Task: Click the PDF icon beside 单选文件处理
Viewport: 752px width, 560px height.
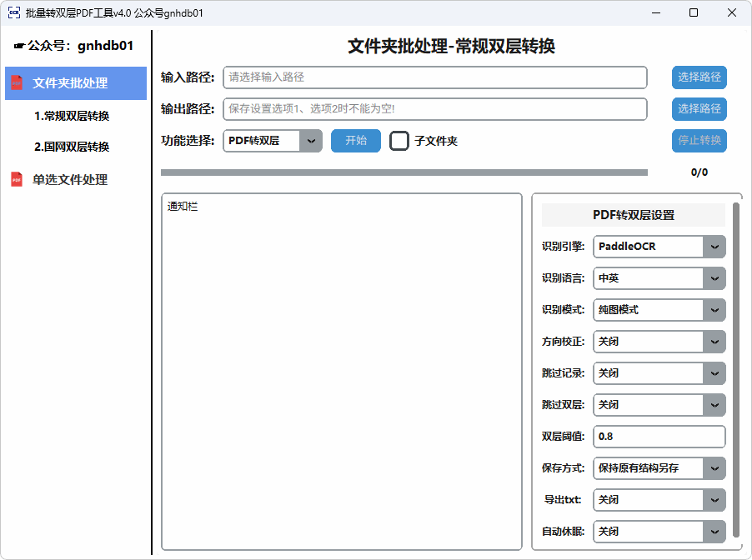Action: (17, 180)
